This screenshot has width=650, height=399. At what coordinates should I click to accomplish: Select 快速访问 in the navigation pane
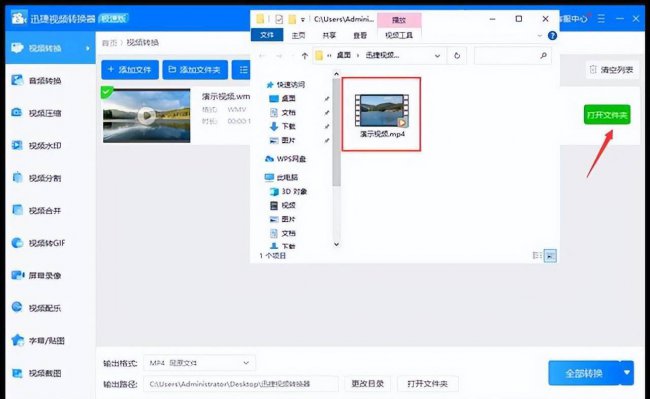pyautogui.click(x=286, y=85)
